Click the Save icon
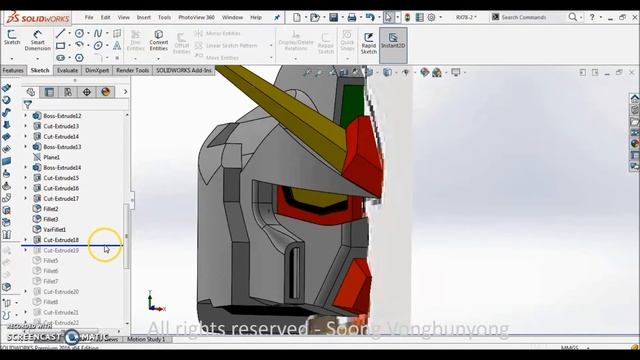This screenshot has height=360, width=640. point(333,17)
